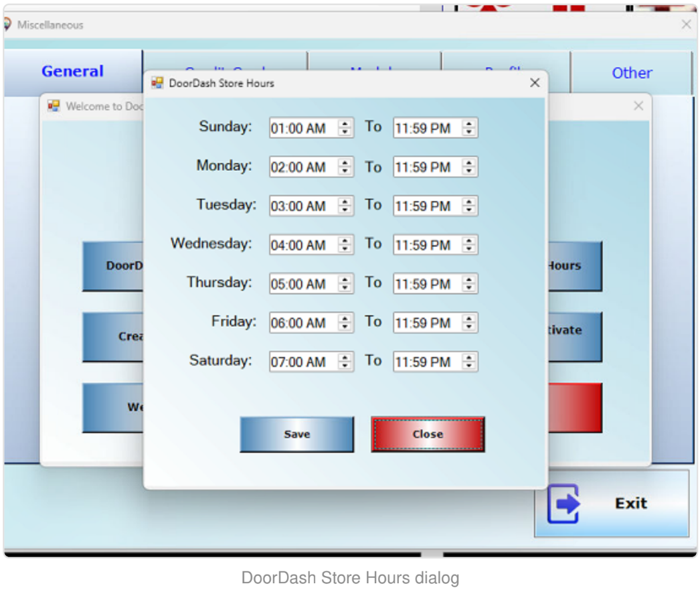The height and width of the screenshot is (592, 700).
Task: Click the Thursday opening time field
Action: (311, 283)
